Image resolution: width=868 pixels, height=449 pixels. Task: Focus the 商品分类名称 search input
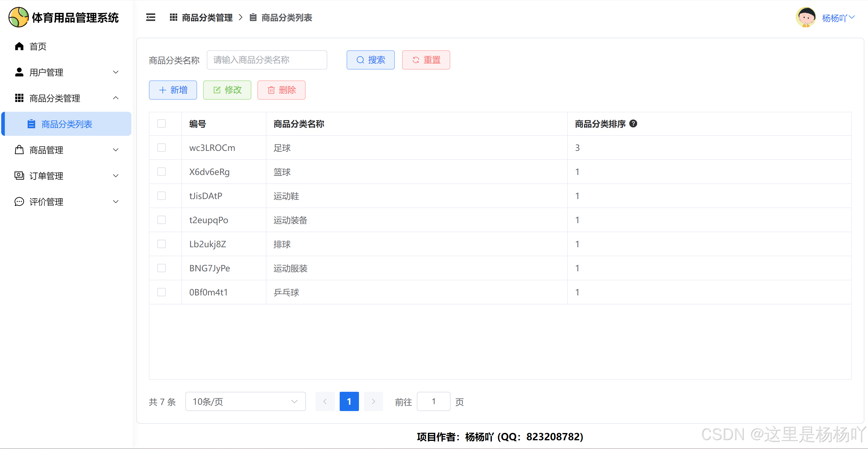(x=267, y=60)
